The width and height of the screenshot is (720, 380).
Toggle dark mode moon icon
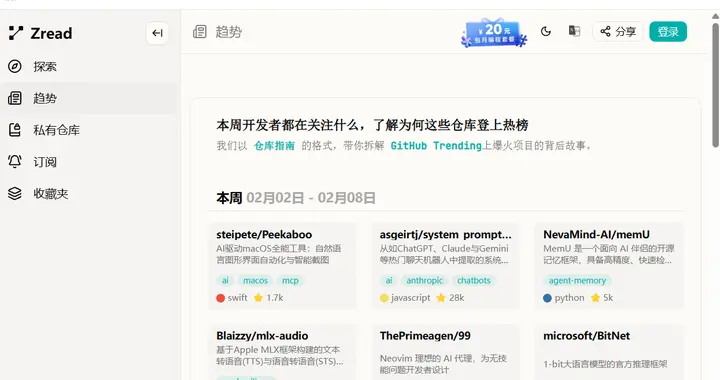[546, 31]
